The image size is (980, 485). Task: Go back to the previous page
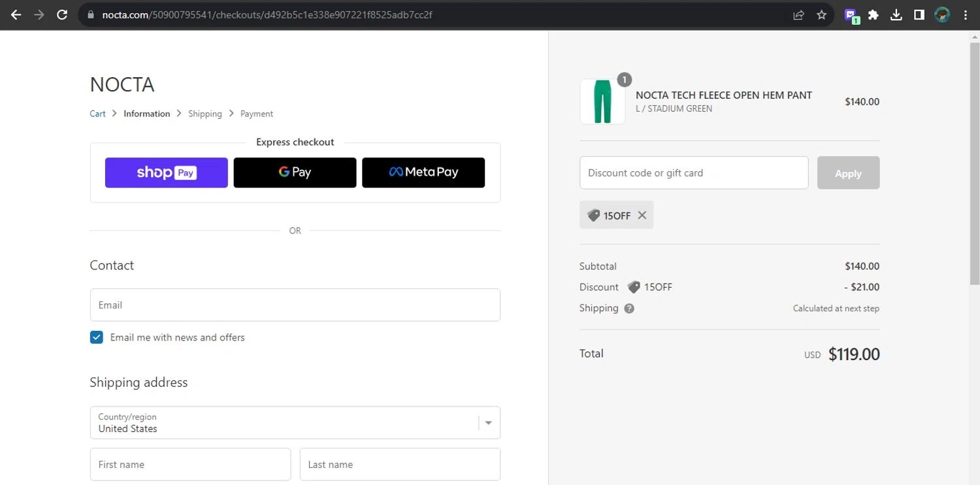point(16,14)
